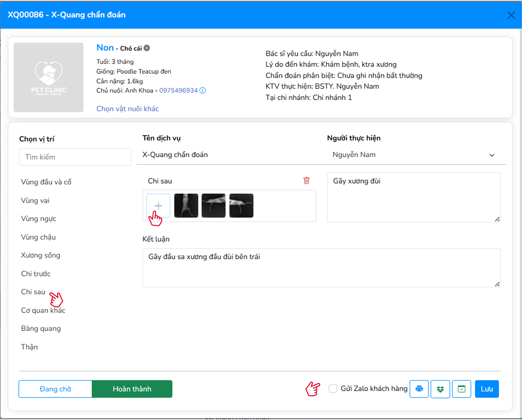Click the calendar schedule icon button
The width and height of the screenshot is (522, 420).
461,389
